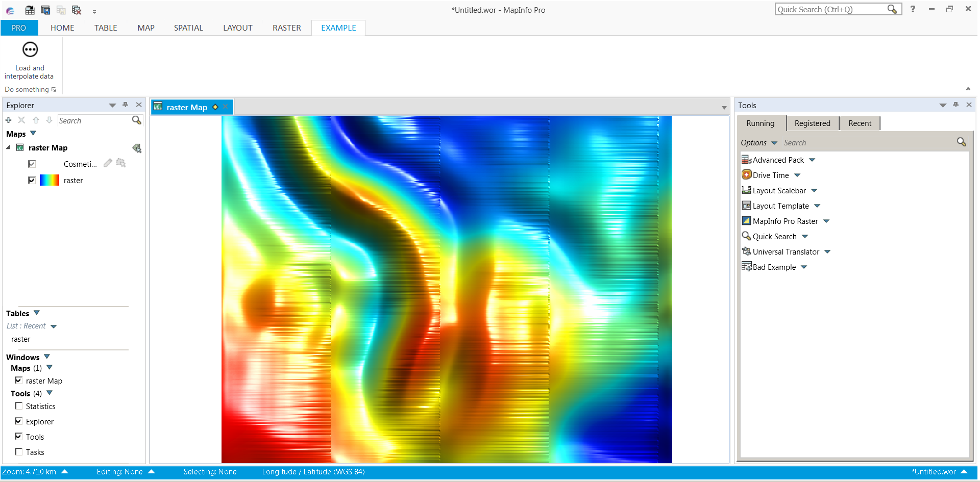Enable the Statistics window checkbox
The image size is (980, 482).
click(18, 406)
